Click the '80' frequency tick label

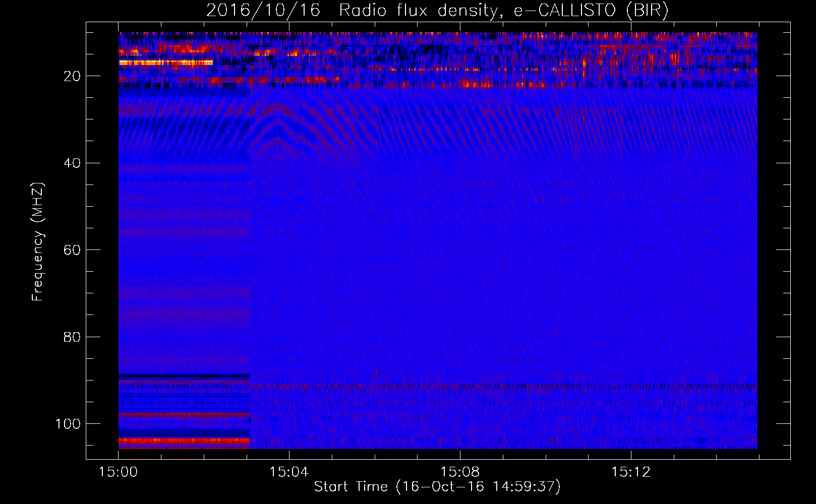(72, 337)
